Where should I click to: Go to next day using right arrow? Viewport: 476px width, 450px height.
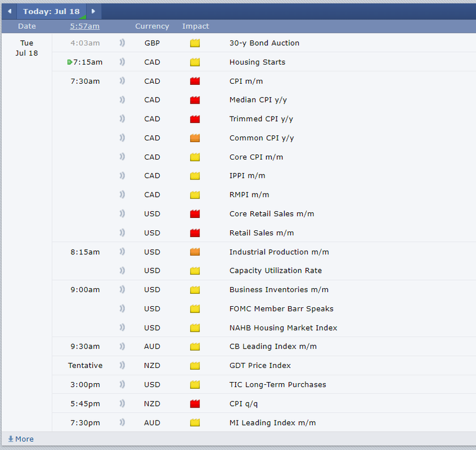pos(94,11)
